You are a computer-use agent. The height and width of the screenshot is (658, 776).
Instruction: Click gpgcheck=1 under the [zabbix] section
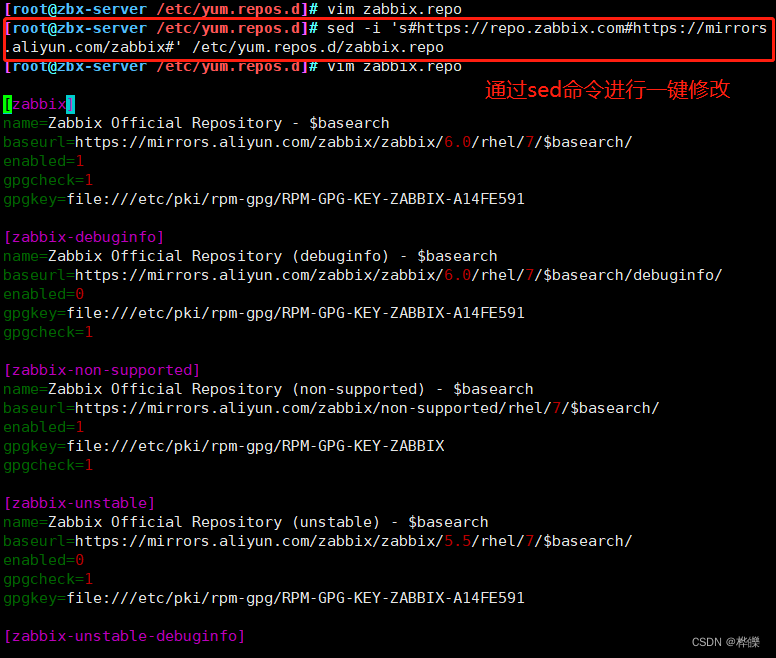point(48,180)
